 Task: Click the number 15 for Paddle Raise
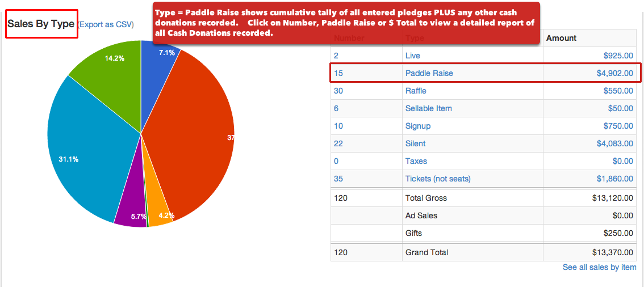(338, 73)
